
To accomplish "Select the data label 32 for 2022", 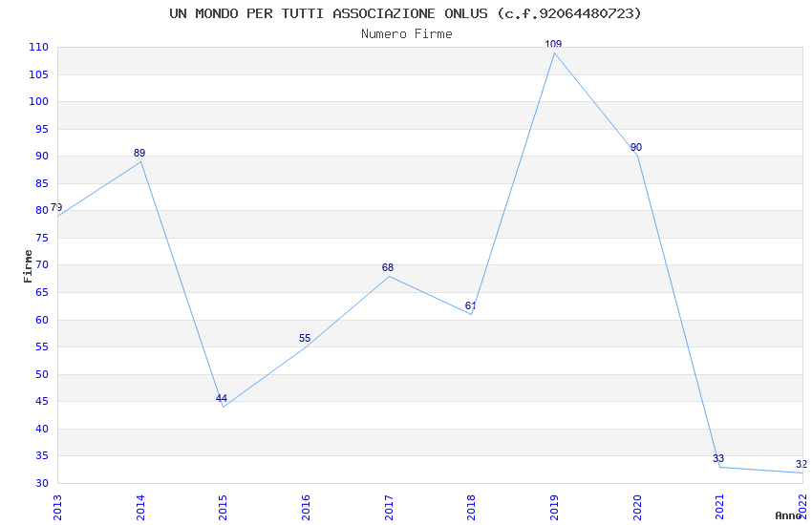I will [801, 464].
